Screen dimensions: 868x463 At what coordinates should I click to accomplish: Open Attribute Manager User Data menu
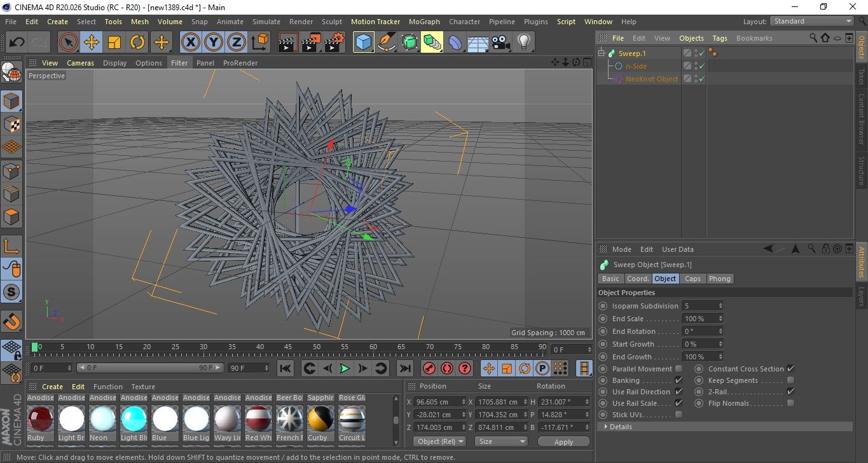677,249
